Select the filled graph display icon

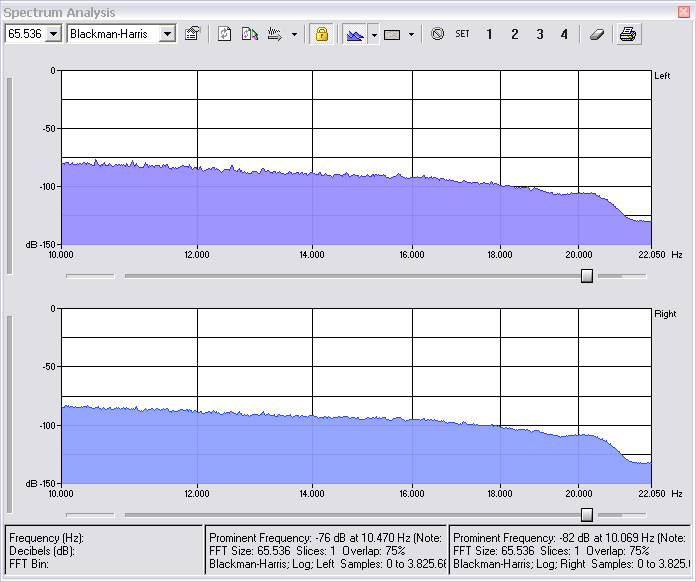pyautogui.click(x=355, y=34)
